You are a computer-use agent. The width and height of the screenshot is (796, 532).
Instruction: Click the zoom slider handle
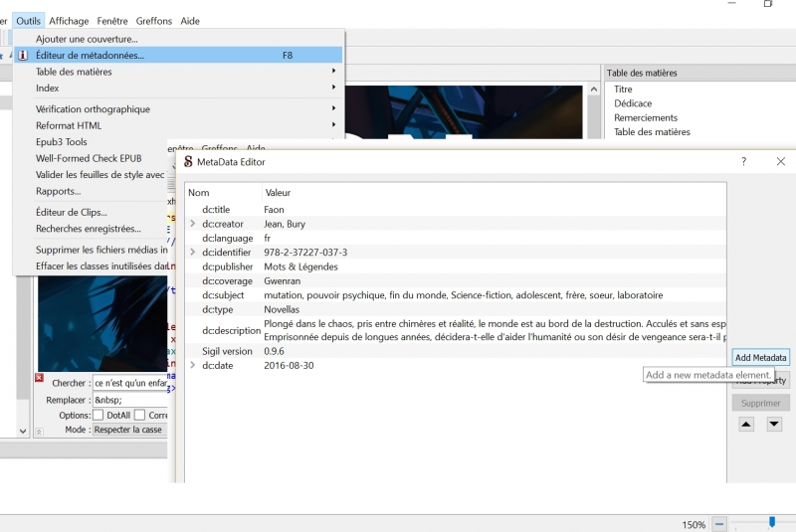click(x=772, y=522)
